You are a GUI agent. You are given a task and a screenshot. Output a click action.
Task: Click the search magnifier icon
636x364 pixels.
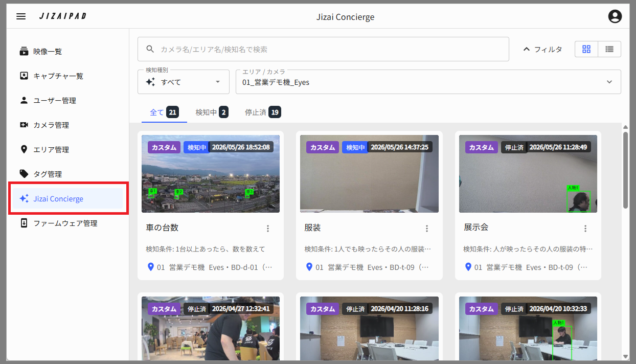pyautogui.click(x=150, y=49)
